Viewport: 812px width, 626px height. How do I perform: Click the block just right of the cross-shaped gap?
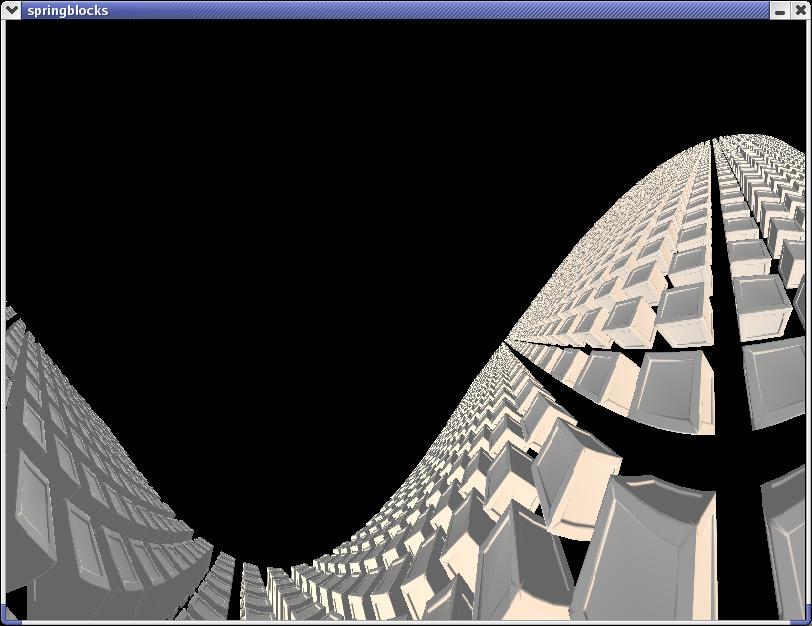point(777,380)
